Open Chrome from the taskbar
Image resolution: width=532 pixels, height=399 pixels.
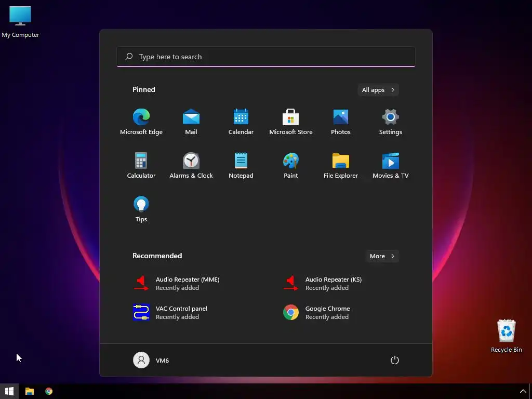(49, 391)
